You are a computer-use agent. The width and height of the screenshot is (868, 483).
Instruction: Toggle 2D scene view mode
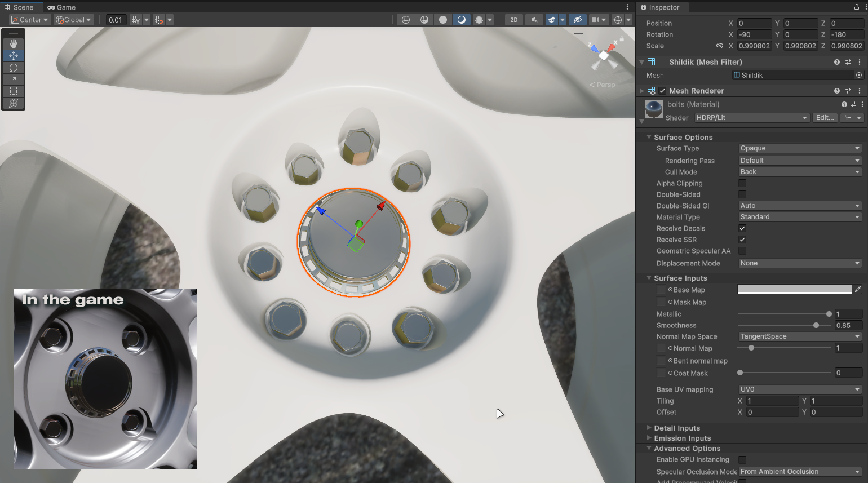pyautogui.click(x=514, y=20)
